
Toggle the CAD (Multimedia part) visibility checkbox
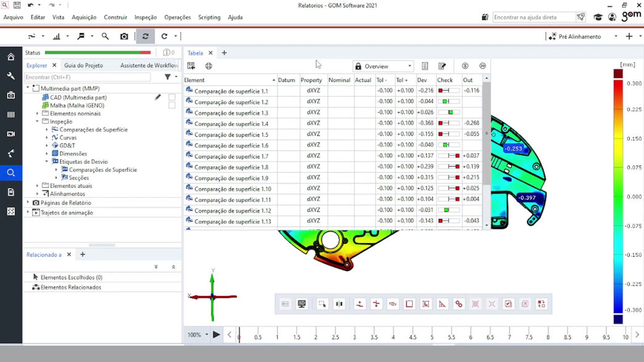pyautogui.click(x=171, y=97)
